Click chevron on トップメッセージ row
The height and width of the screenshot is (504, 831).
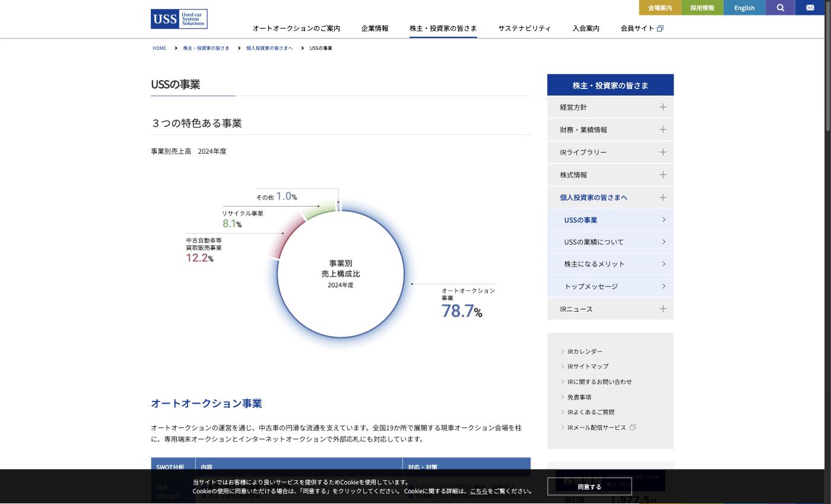click(x=664, y=286)
